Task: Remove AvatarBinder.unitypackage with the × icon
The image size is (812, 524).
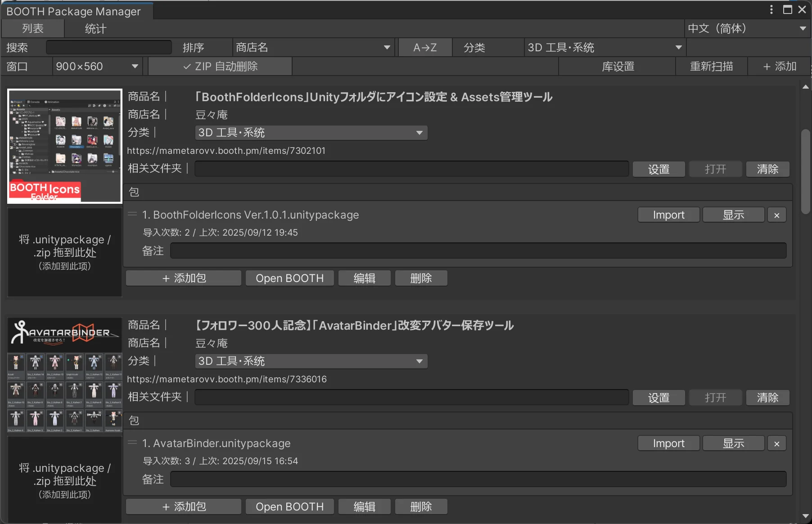Action: coord(776,443)
